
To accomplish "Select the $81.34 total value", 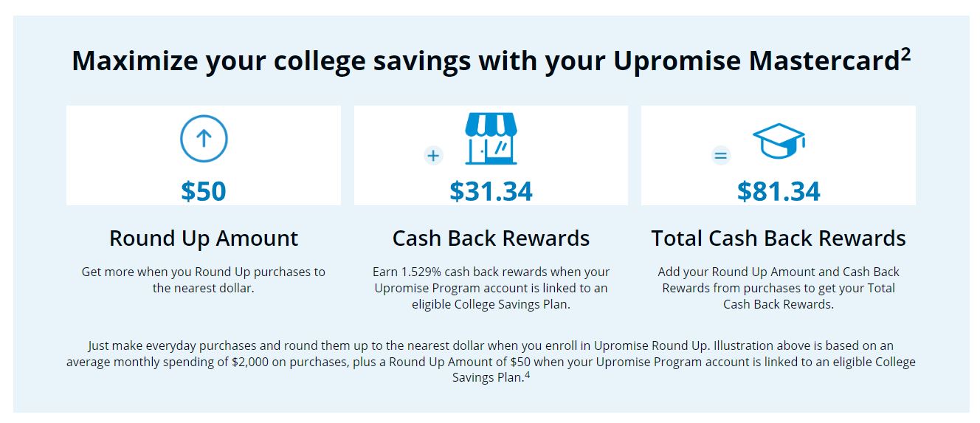I will tap(779, 191).
